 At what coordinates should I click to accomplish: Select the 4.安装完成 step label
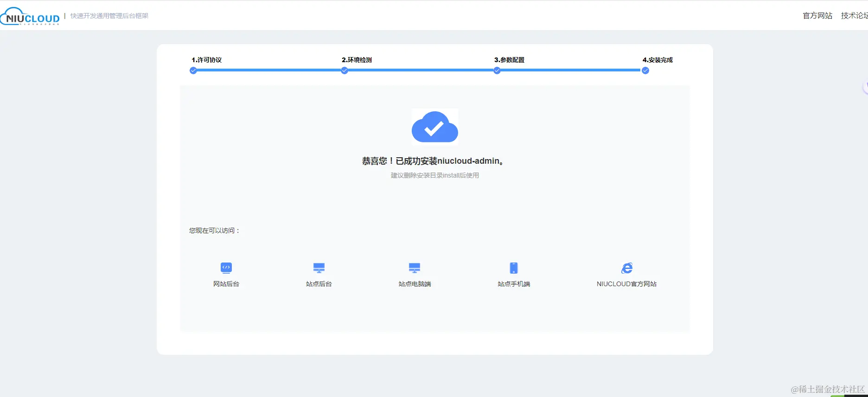click(657, 60)
